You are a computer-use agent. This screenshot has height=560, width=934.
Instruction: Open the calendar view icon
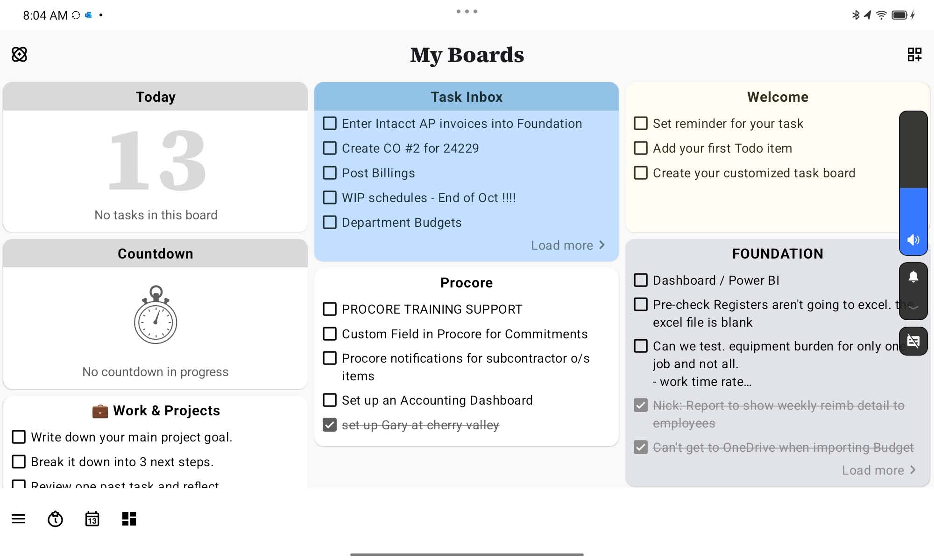pos(92,518)
